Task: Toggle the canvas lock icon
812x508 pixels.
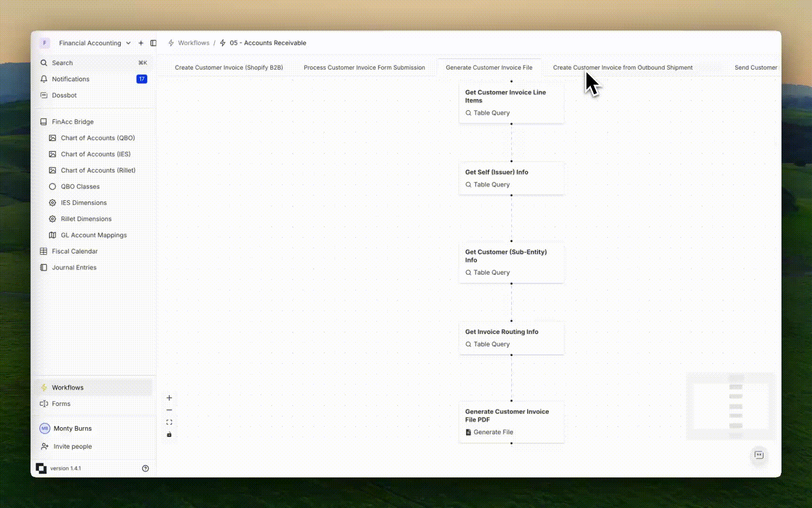Action: [x=169, y=435]
